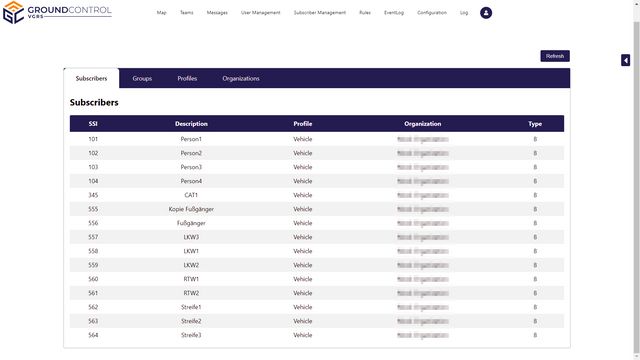Image resolution: width=640 pixels, height=360 pixels.
Task: Click the Organization column header
Action: [422, 124]
